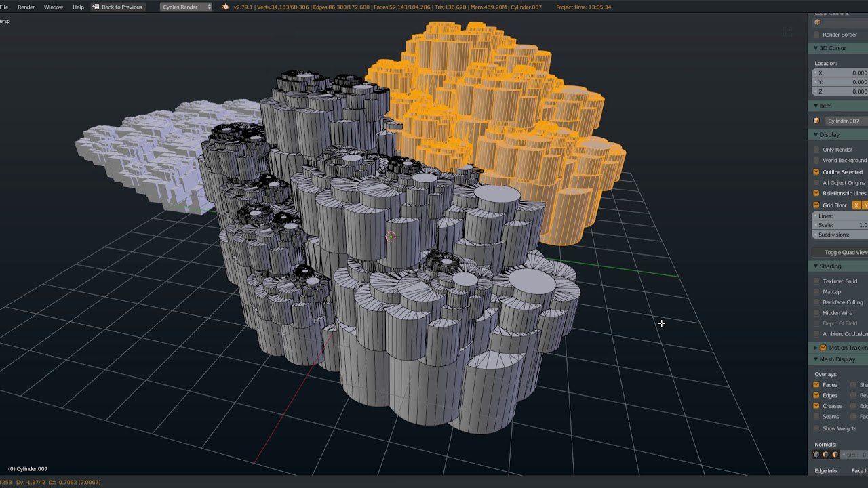Disable Faces overlay checkbox
868x488 pixels.
pyautogui.click(x=816, y=385)
